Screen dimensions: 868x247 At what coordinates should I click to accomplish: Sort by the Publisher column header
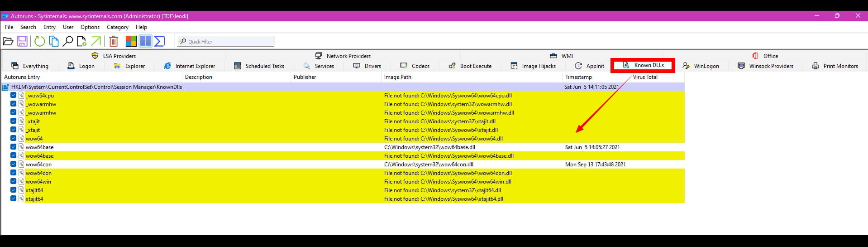point(336,77)
